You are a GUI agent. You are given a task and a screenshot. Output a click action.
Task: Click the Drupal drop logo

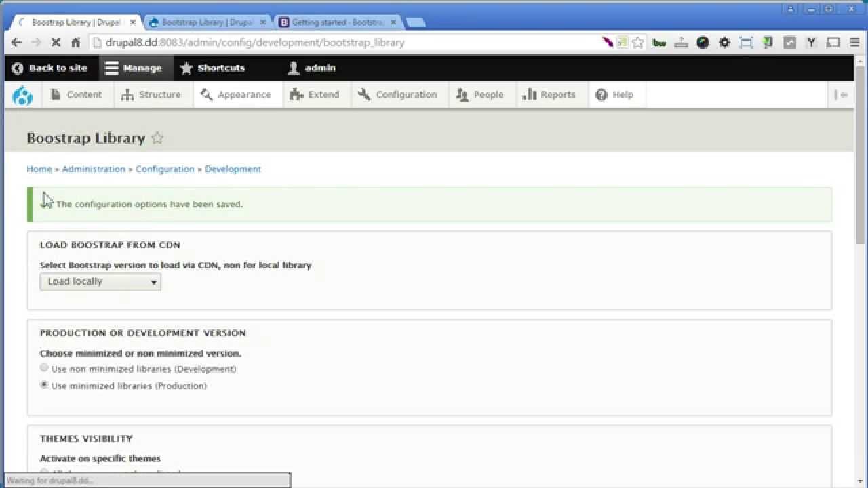22,95
